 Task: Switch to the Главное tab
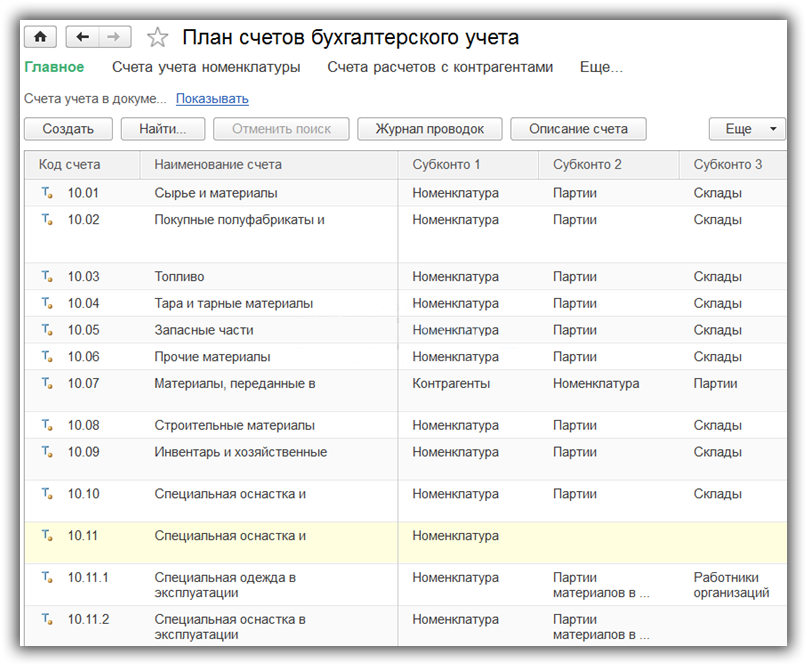click(54, 67)
